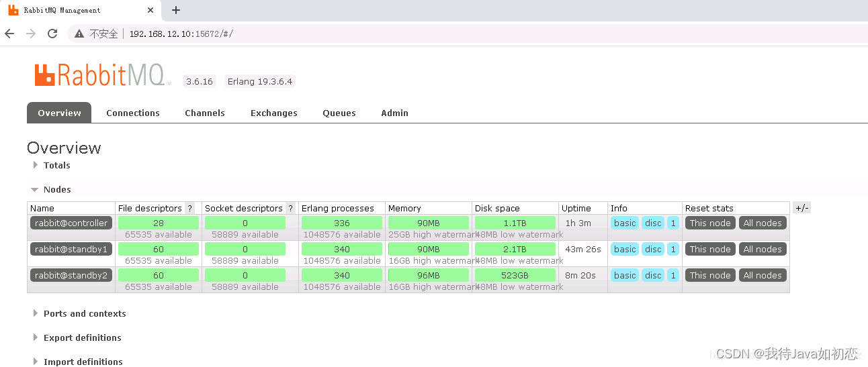
Task: Open a new browser tab
Action: (x=176, y=10)
